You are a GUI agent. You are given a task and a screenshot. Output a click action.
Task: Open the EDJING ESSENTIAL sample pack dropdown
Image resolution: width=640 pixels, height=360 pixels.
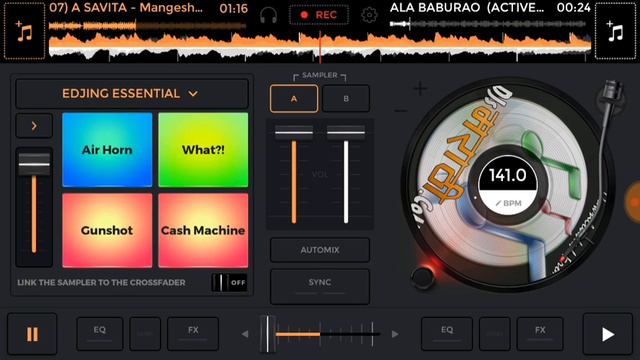coord(132,94)
